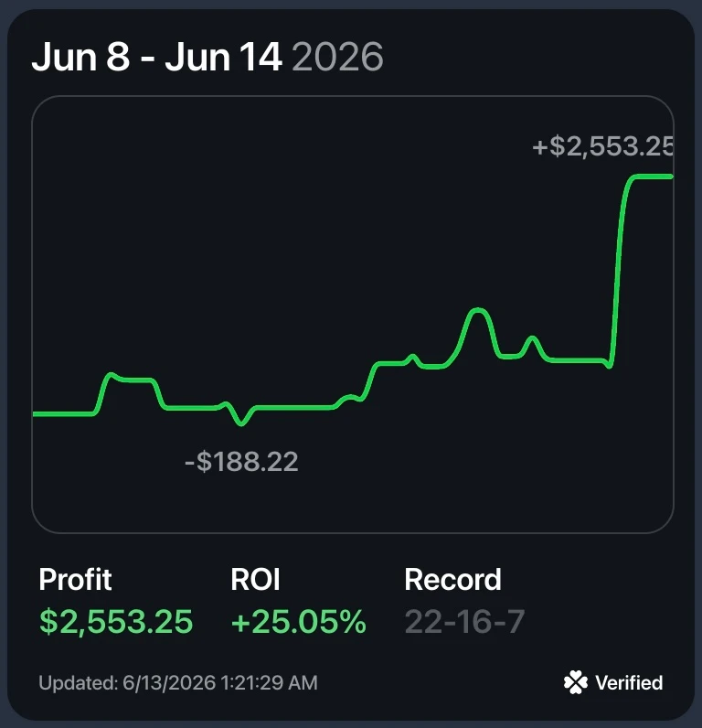Click the green $2,553.25 profit value
Image resolution: width=702 pixels, height=728 pixels.
(x=116, y=622)
